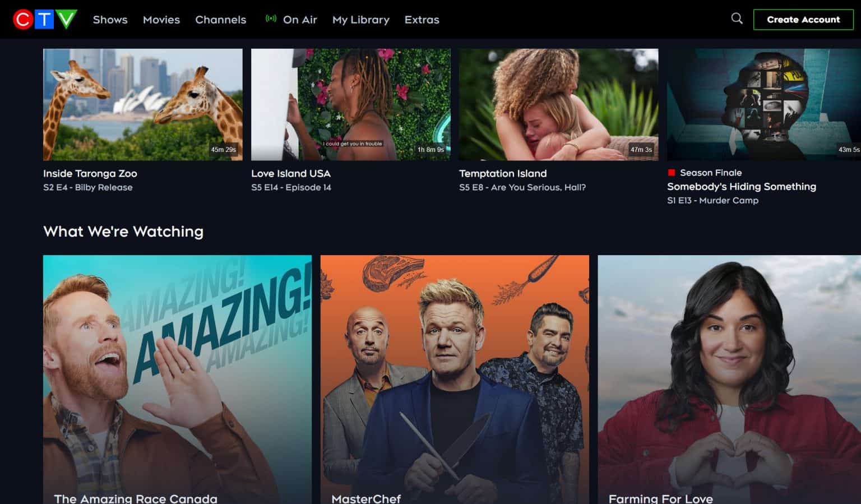Click the Temptation Island title link
The width and height of the screenshot is (861, 504).
tap(503, 174)
